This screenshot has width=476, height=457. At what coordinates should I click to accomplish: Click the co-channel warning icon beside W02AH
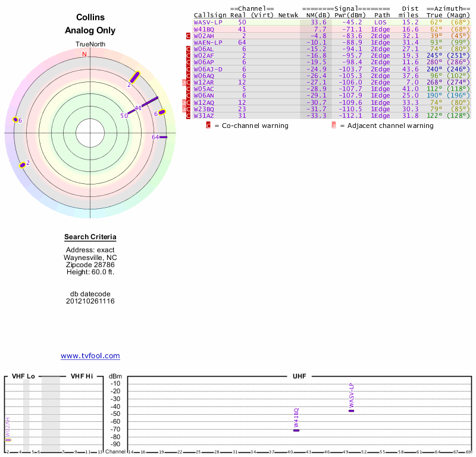click(x=189, y=36)
